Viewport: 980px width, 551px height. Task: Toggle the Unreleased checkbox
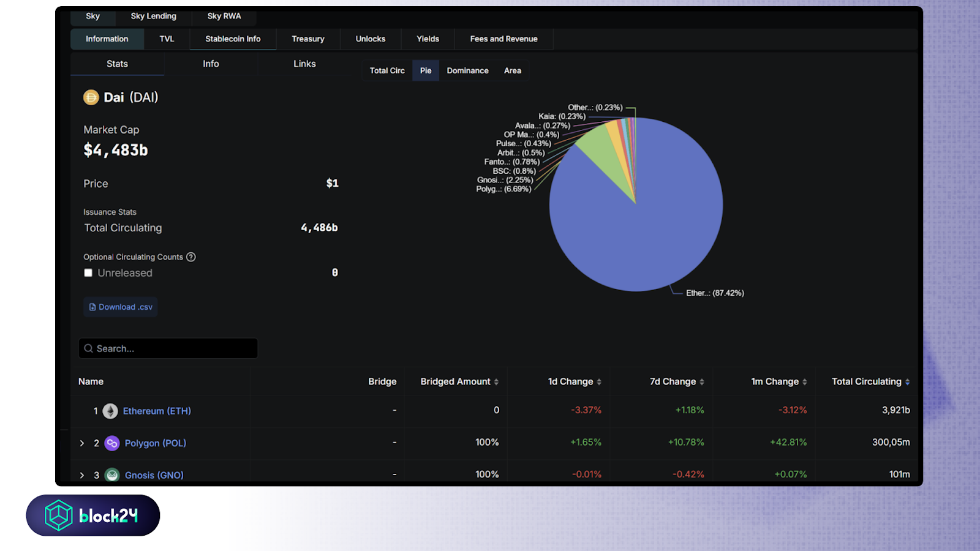point(88,273)
